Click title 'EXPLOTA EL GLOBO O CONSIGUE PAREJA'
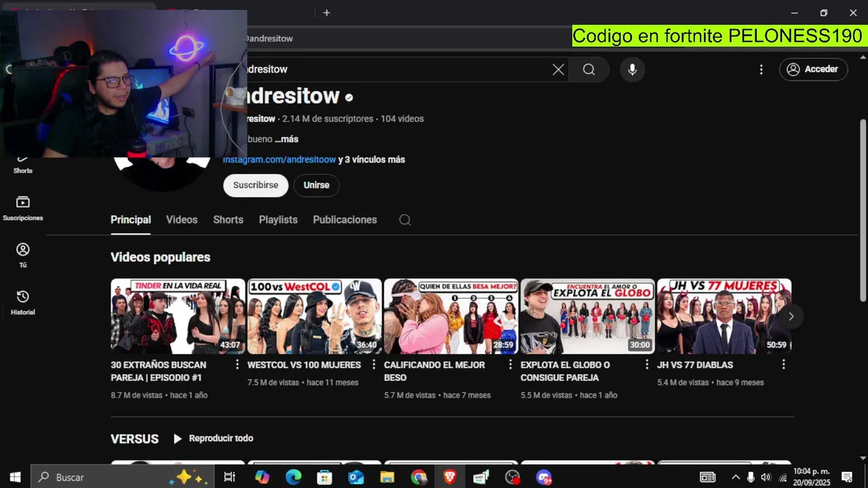868x488 pixels. (x=566, y=371)
